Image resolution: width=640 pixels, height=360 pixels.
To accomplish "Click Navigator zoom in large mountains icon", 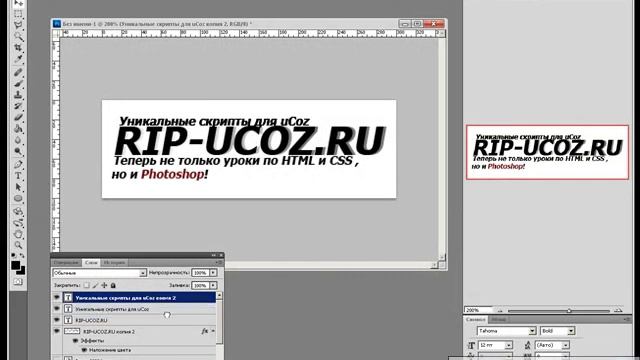I will coord(618,310).
